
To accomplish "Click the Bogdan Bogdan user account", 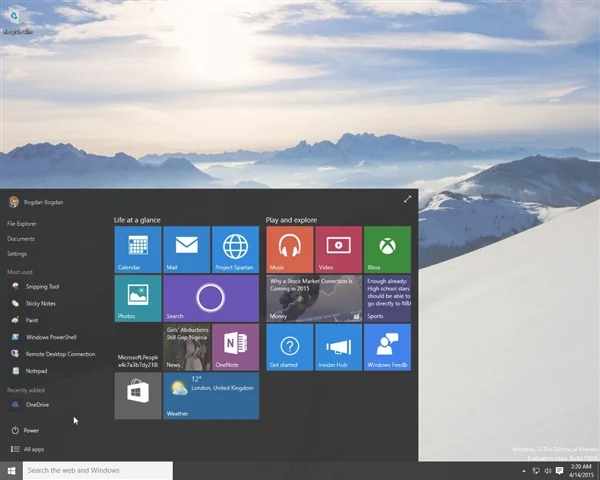I will 36,202.
